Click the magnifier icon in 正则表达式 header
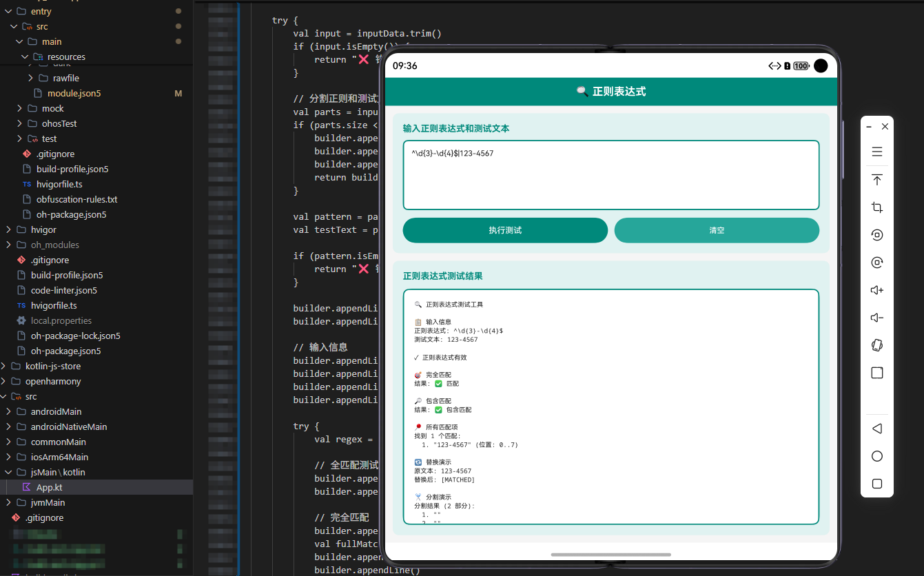The width and height of the screenshot is (924, 576). tap(582, 91)
